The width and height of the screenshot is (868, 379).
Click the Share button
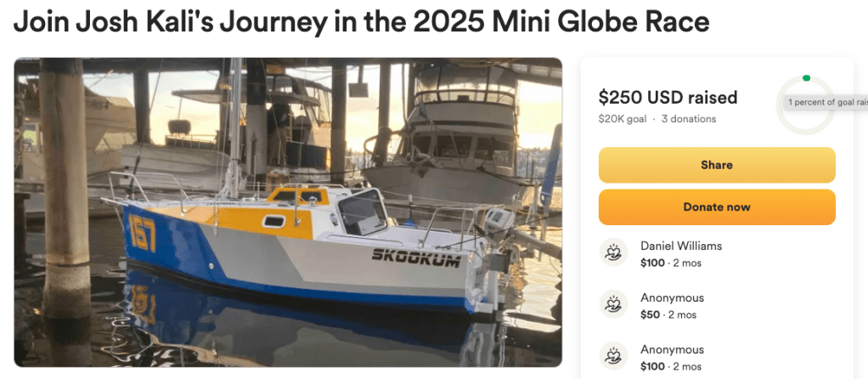click(717, 165)
